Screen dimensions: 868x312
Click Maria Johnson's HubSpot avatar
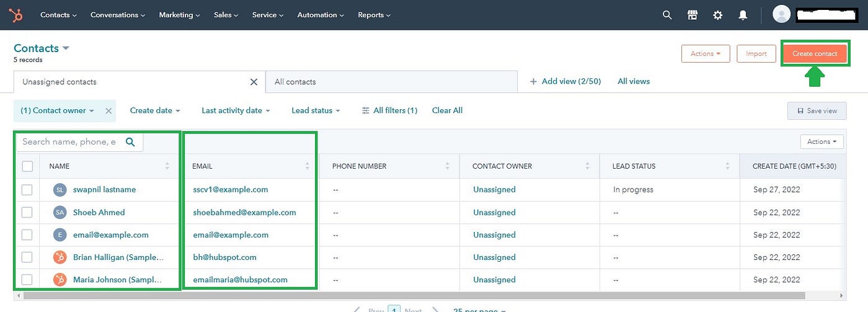pyautogui.click(x=60, y=280)
